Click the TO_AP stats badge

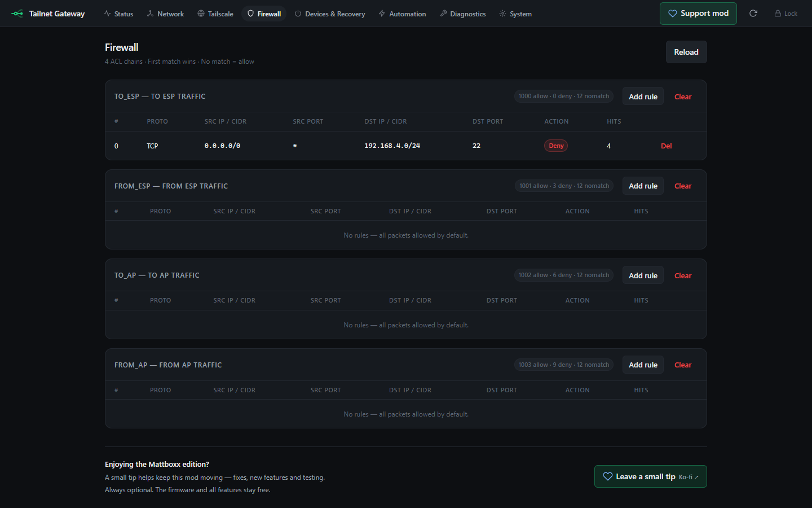[x=564, y=275]
